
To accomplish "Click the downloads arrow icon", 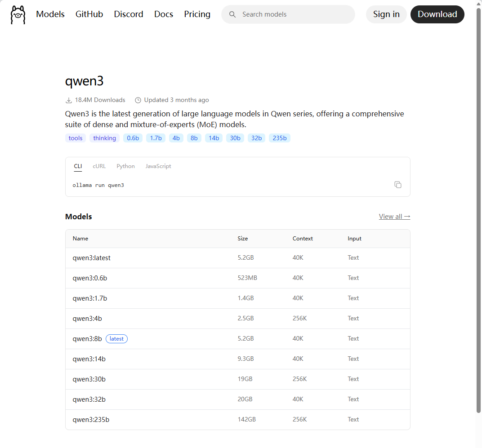I will pyautogui.click(x=69, y=100).
